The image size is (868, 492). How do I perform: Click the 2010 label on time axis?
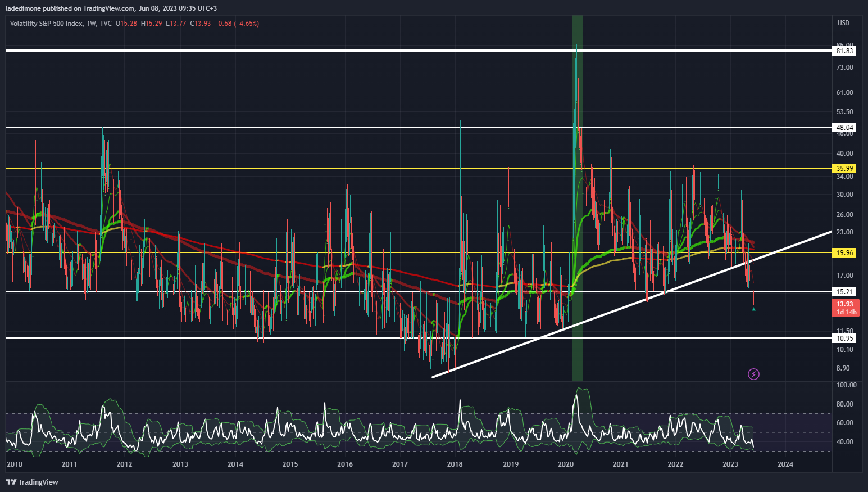coord(15,464)
